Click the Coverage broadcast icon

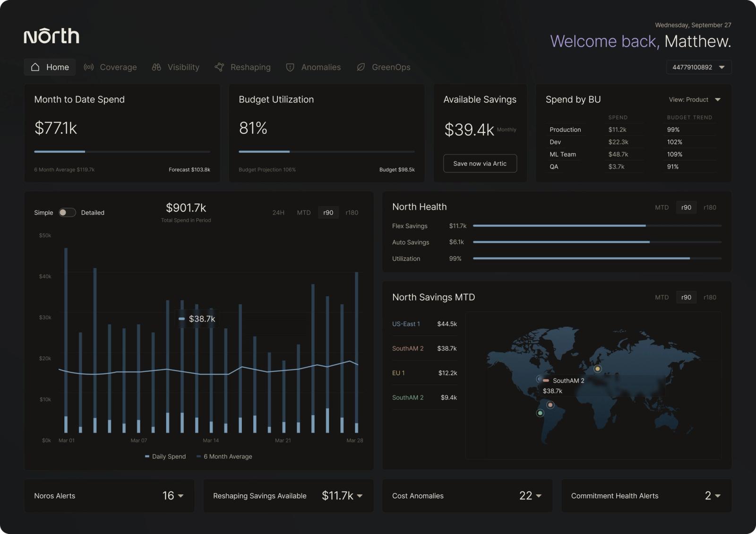click(88, 67)
